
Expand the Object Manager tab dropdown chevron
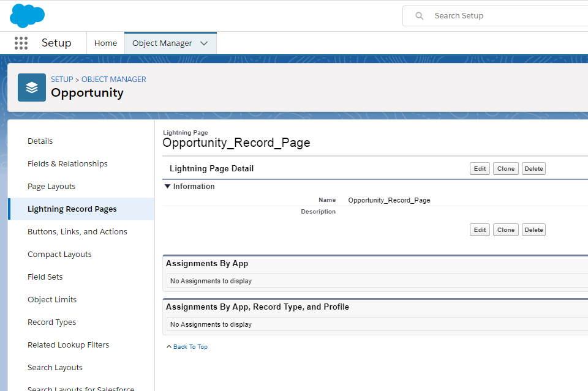(x=205, y=43)
